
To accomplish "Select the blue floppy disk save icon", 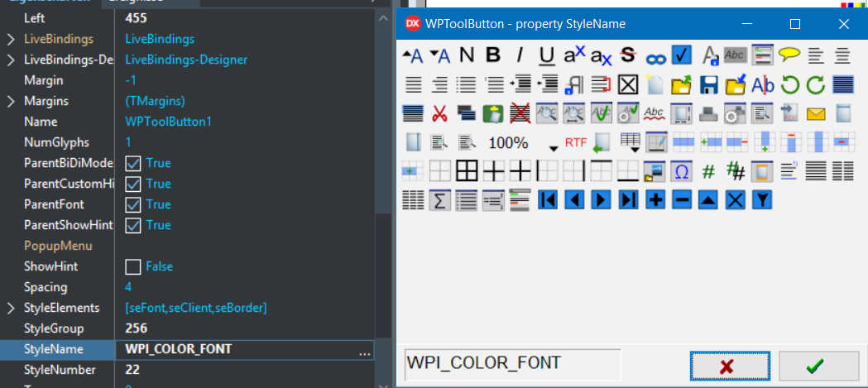I will 708,84.
